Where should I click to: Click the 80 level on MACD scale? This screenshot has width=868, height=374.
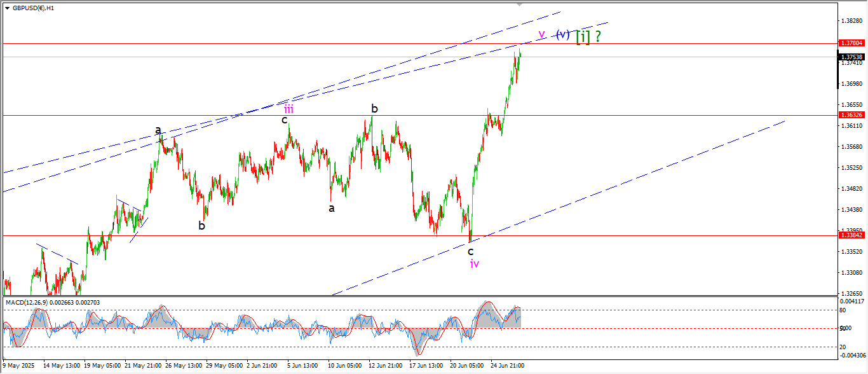(843, 310)
